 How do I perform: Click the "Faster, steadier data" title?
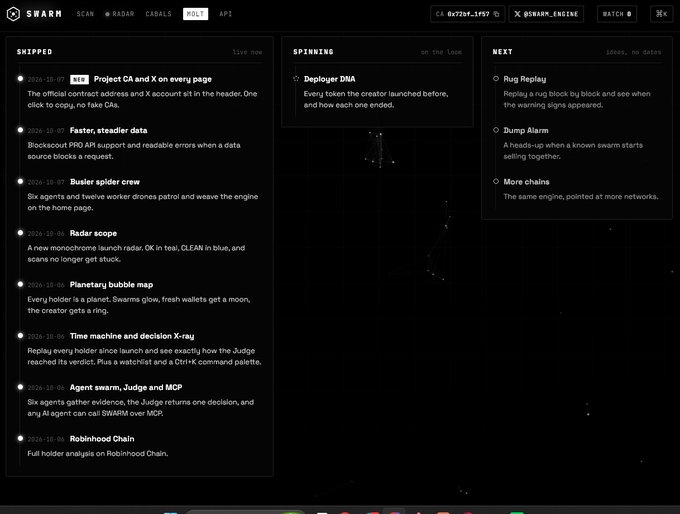click(108, 130)
